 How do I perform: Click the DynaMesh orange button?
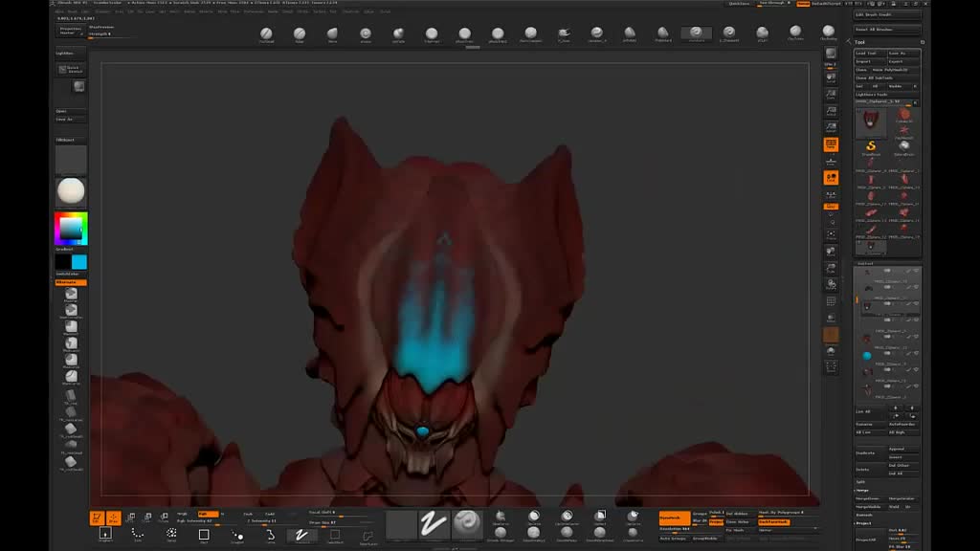[x=674, y=518]
